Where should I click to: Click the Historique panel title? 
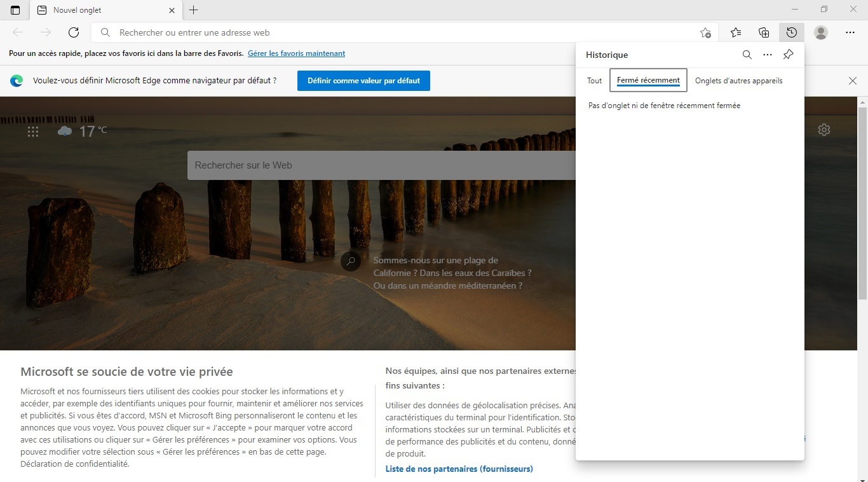(607, 55)
